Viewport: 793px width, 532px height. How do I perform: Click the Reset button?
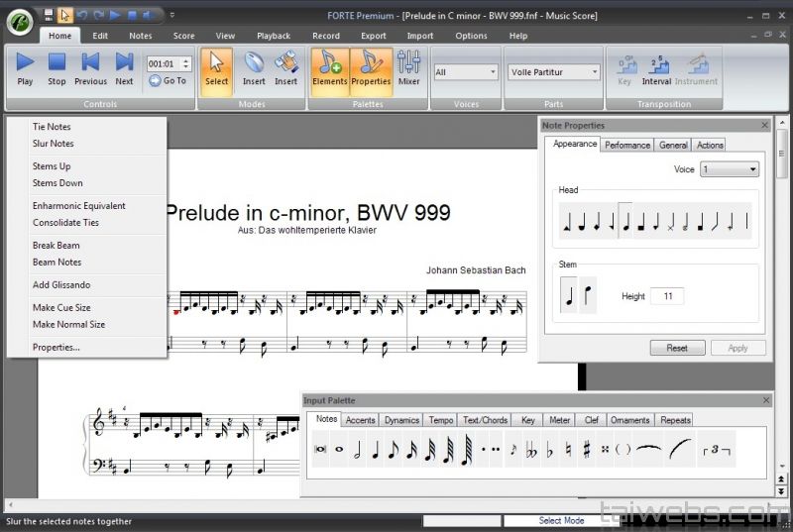tap(677, 348)
